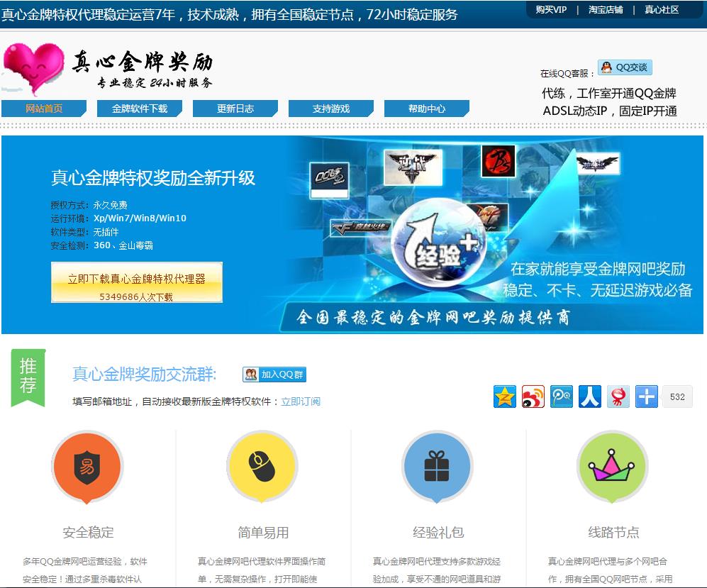This screenshot has height=588, width=707.
Task: Click 运行环境 Xp/Win7/Win8/Win10 line
Action: 118,218
